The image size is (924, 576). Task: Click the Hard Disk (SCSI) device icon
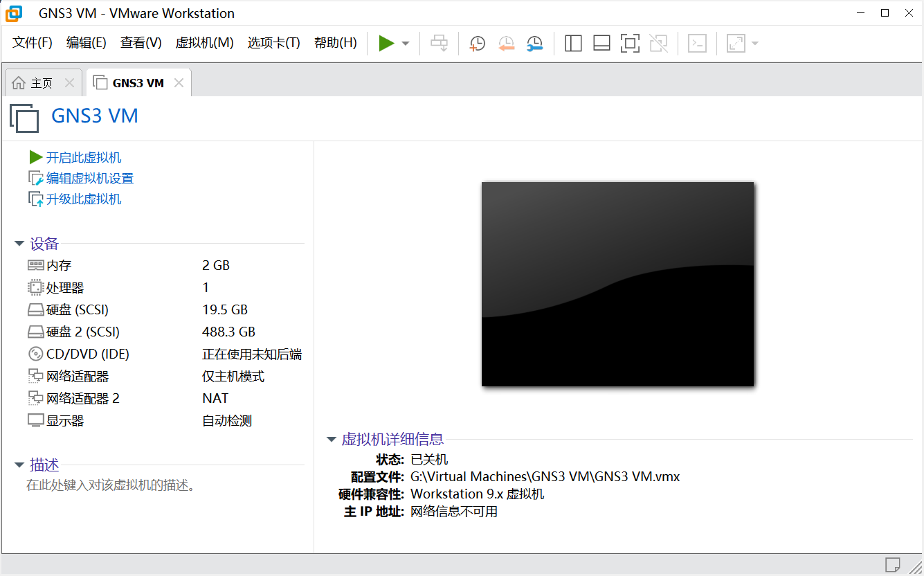(35, 309)
